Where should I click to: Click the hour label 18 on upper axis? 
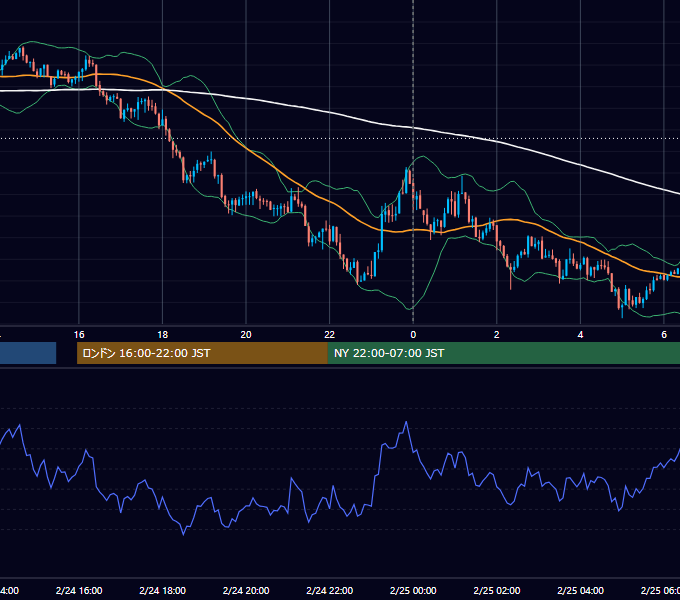163,335
